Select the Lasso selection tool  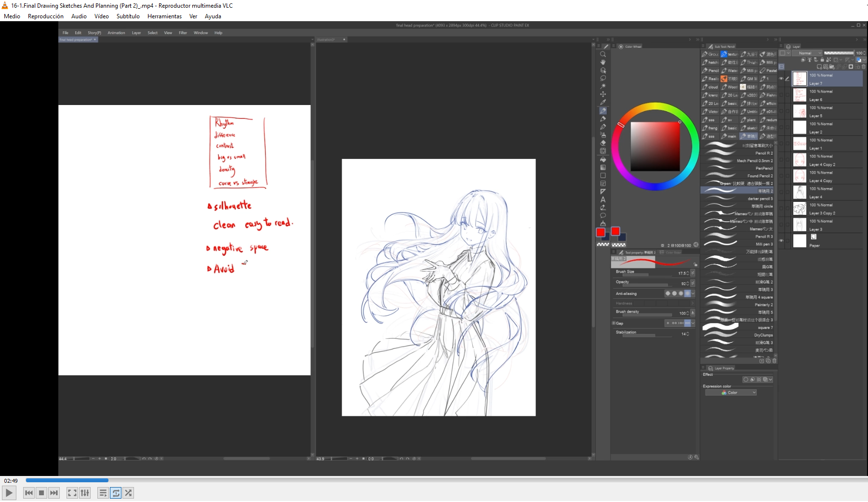coord(603,78)
